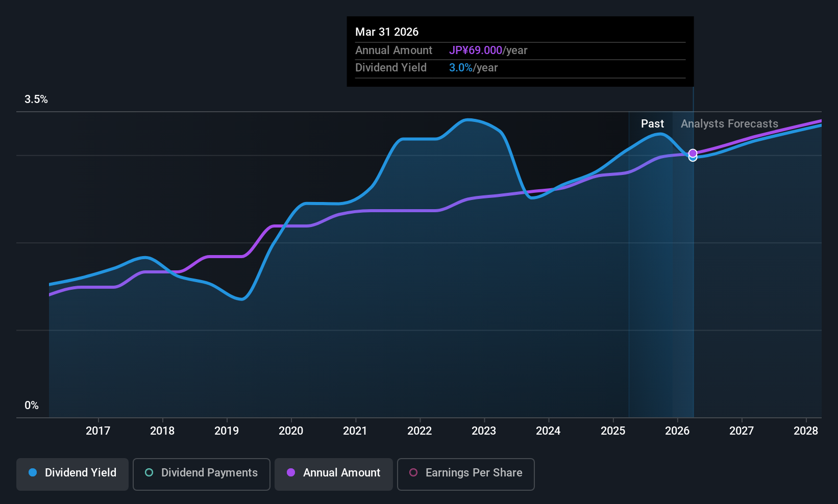This screenshot has height=504, width=838.
Task: Click the 2020 x-axis year label
Action: point(291,431)
